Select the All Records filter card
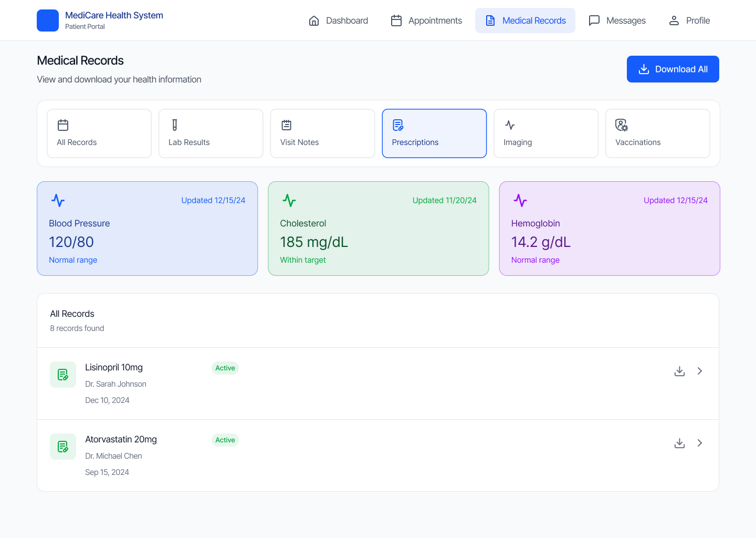The image size is (756, 538). point(99,133)
